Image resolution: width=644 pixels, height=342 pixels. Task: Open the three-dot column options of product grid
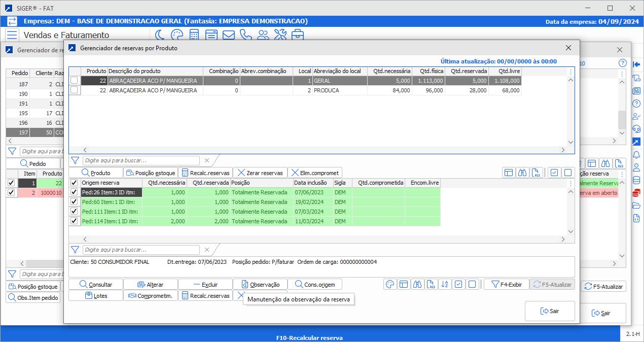pos(570,72)
